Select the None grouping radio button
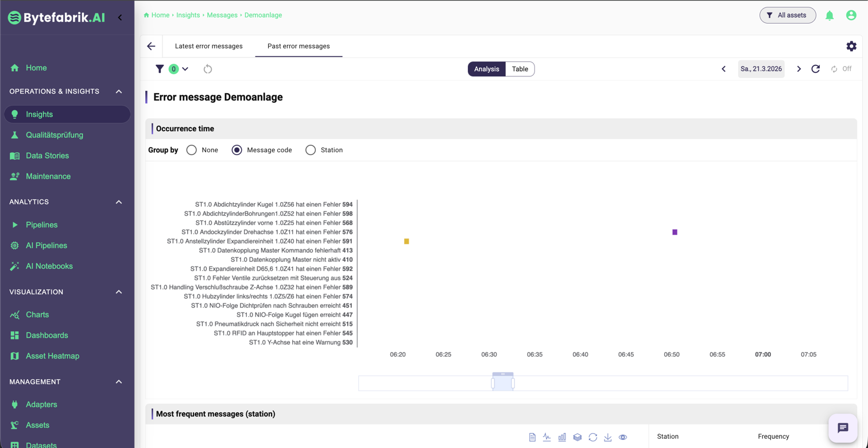868x448 pixels. point(192,150)
